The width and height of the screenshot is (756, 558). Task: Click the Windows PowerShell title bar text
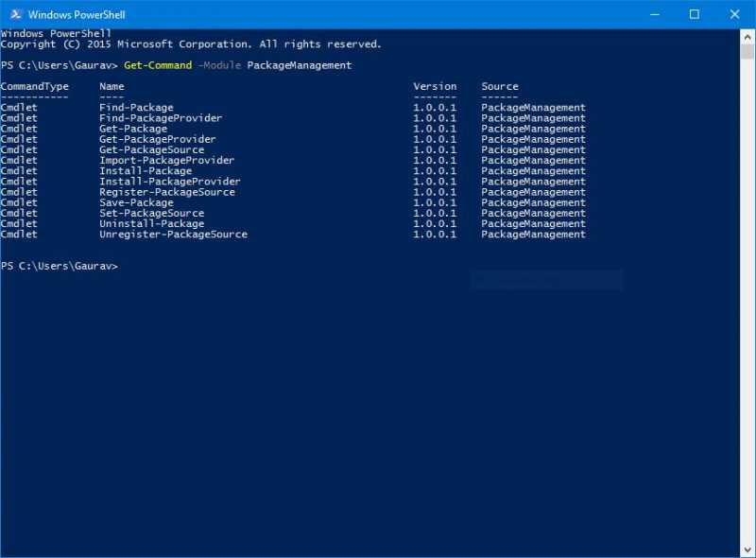tap(77, 14)
